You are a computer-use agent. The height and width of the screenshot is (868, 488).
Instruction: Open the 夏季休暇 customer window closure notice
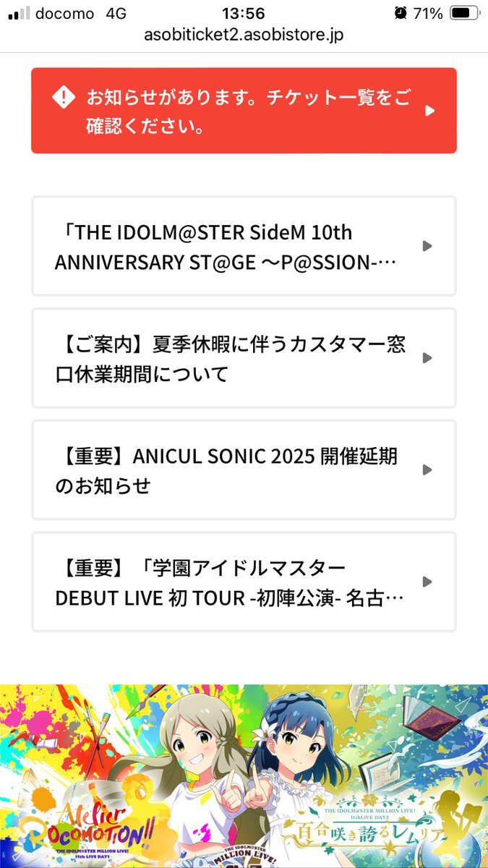point(244,357)
